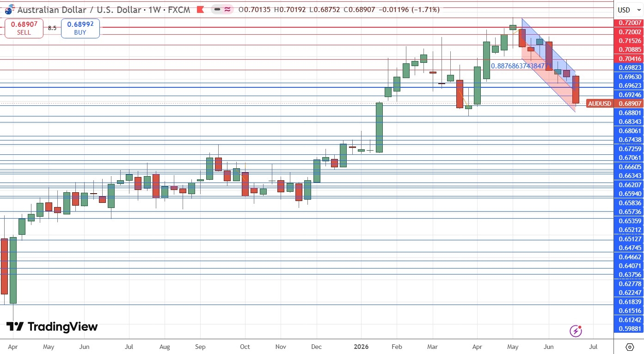Click the Sep label on the time axis
The image size is (644, 354).
click(x=200, y=347)
